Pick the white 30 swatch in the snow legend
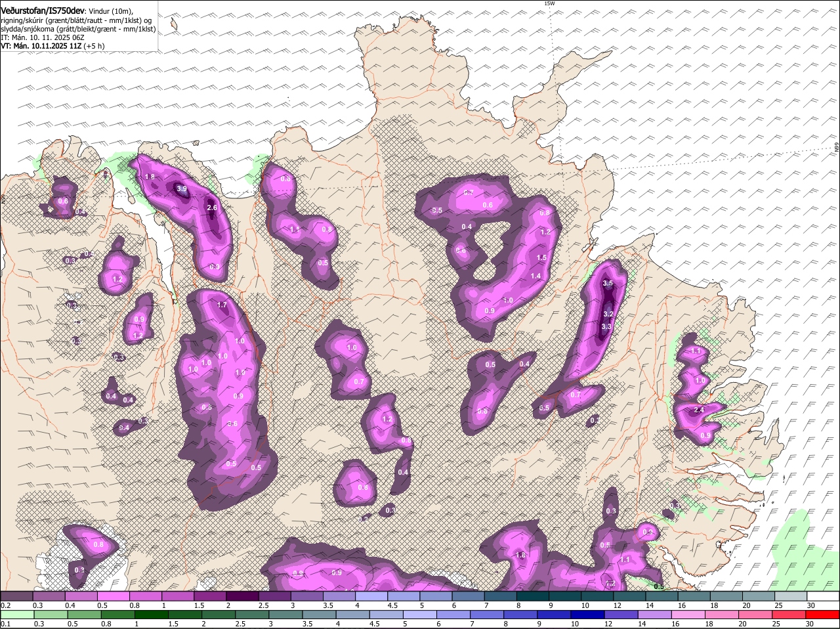 [x=822, y=596]
